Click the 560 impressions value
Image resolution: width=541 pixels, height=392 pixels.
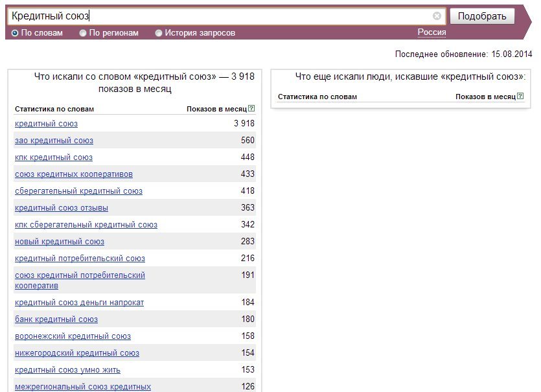(x=247, y=141)
